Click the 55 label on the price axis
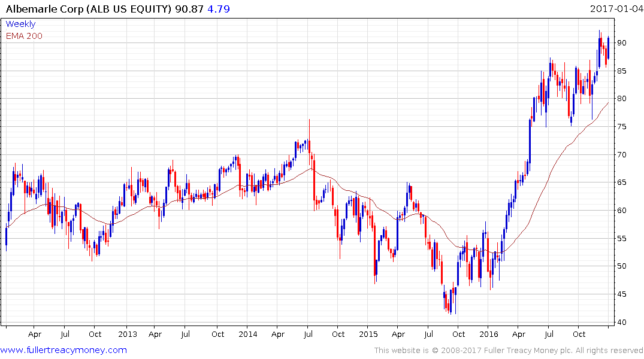Image resolution: width=644 pixels, height=359 pixels. tap(621, 238)
